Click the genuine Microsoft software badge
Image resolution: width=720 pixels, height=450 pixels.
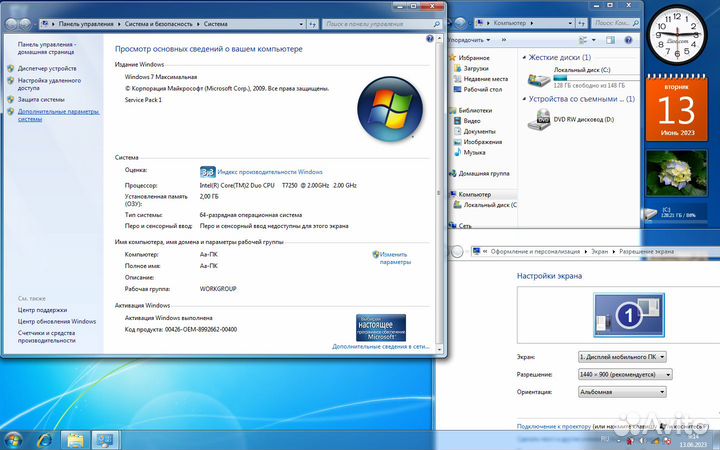381,327
